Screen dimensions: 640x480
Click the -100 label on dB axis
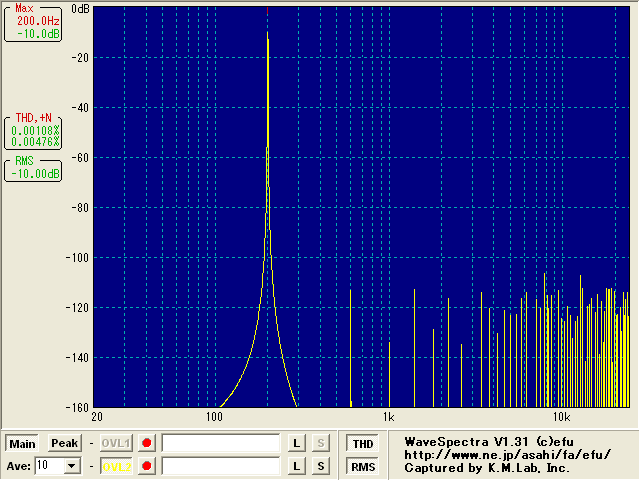(x=77, y=258)
